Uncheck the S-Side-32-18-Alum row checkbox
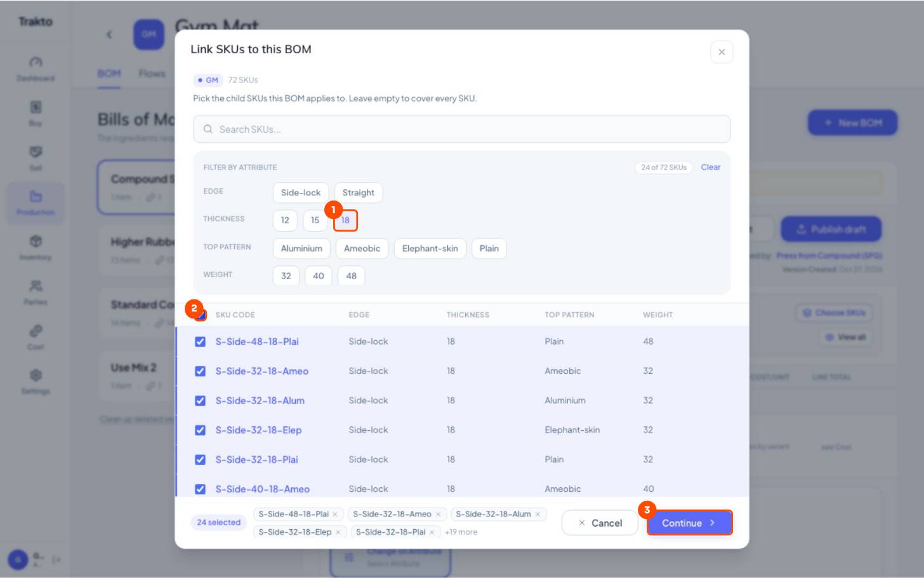Screen dimensions: 924x578 (x=200, y=400)
